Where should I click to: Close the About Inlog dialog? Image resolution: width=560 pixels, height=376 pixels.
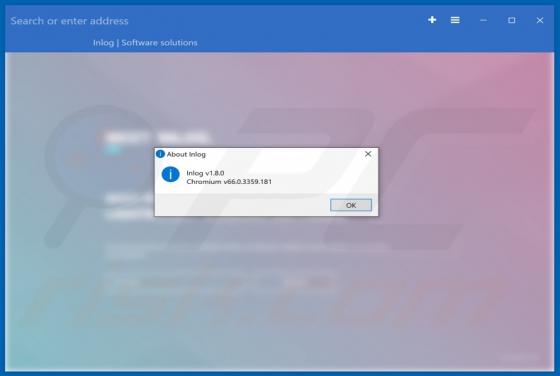(x=368, y=154)
